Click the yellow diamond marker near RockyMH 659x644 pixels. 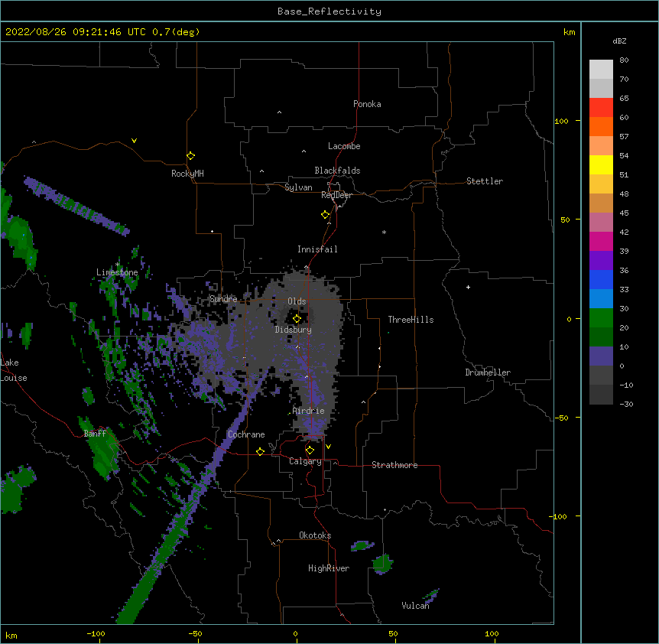190,156
